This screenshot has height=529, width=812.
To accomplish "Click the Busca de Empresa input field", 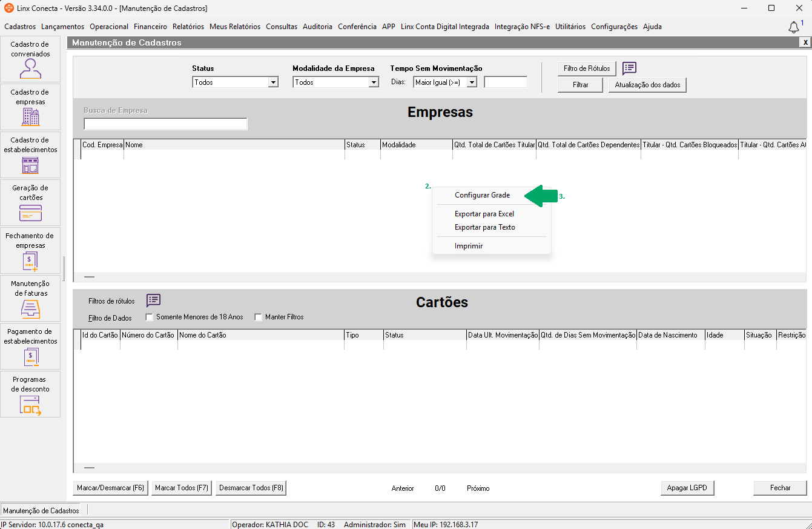I will coord(165,124).
